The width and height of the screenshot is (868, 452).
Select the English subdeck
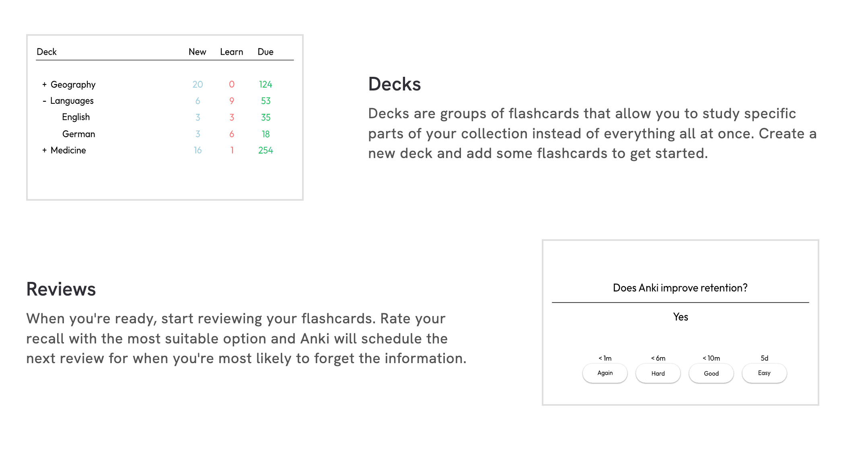point(76,117)
